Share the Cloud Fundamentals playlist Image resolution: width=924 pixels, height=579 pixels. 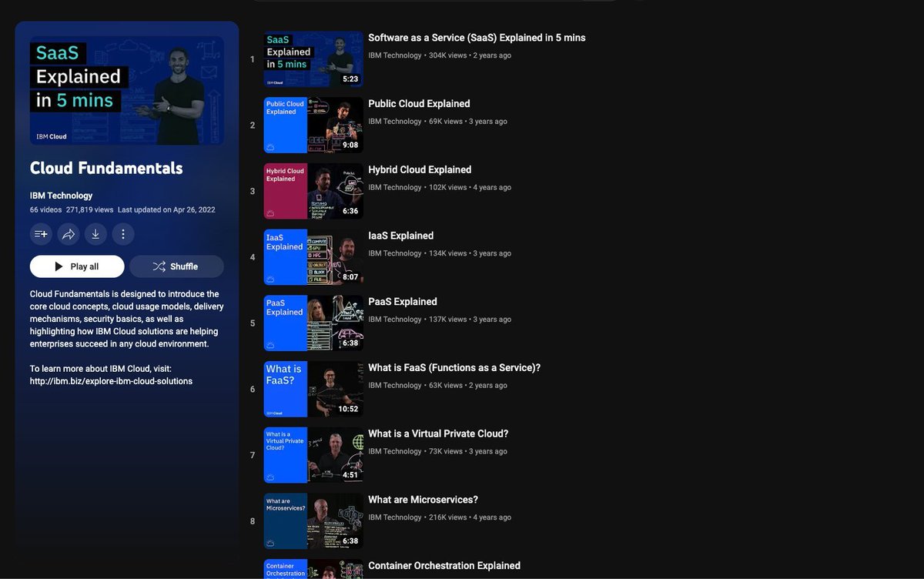pyautogui.click(x=69, y=234)
